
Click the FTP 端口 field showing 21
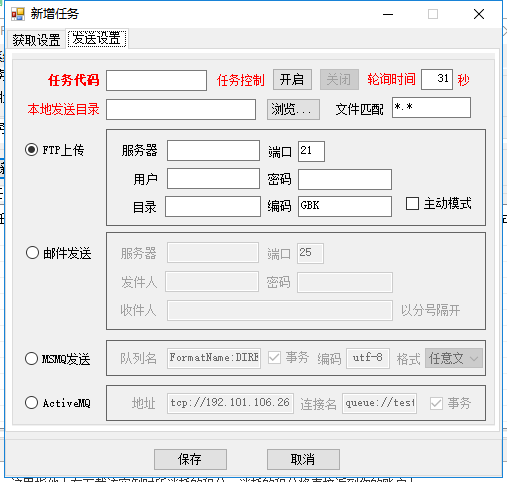pyautogui.click(x=311, y=152)
